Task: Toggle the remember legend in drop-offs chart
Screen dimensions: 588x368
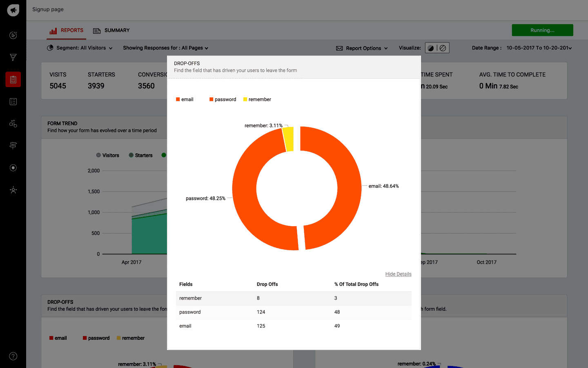Action: click(x=257, y=99)
